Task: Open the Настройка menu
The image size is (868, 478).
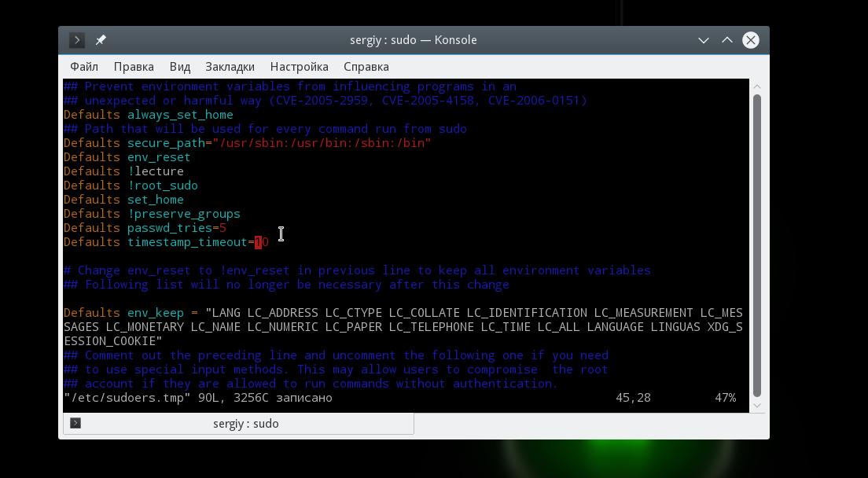Action: click(x=299, y=67)
